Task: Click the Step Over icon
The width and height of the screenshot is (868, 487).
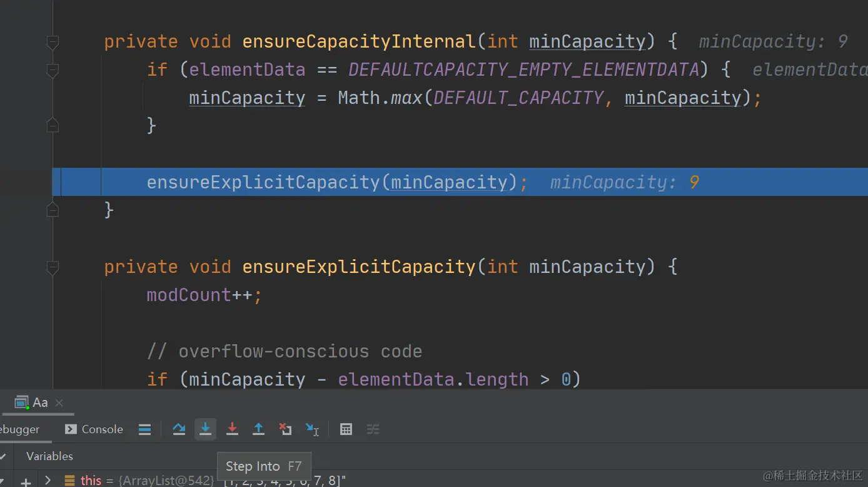Action: (x=179, y=429)
